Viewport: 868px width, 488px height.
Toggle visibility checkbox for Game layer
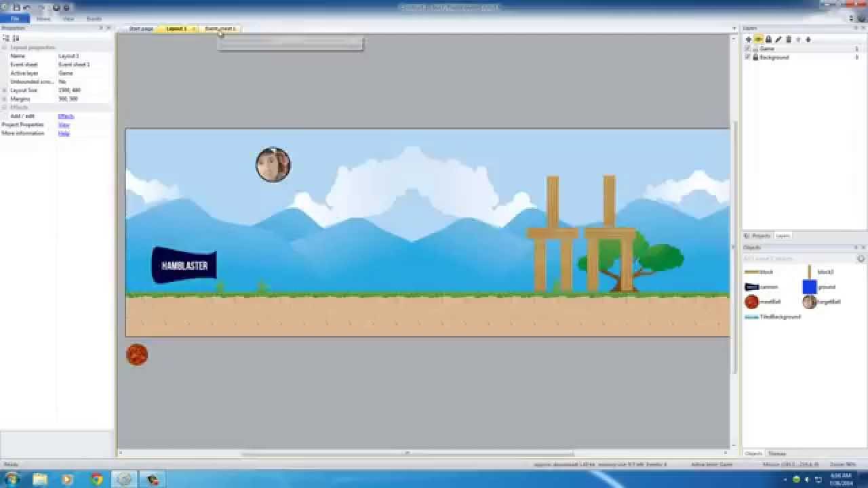[x=747, y=49]
